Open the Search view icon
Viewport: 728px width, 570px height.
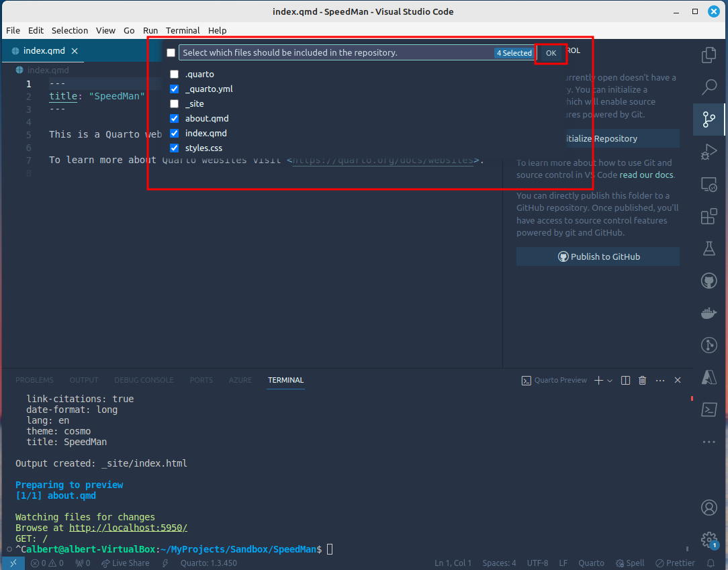point(709,87)
